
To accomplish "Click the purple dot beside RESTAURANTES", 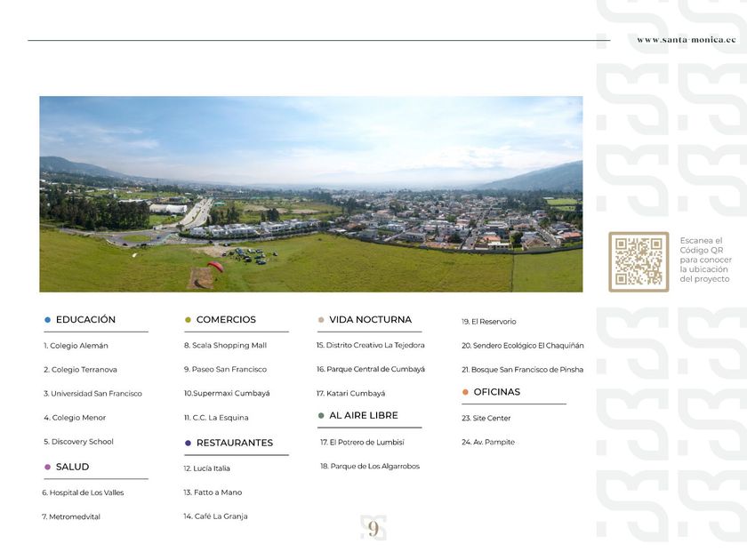I will click(188, 444).
